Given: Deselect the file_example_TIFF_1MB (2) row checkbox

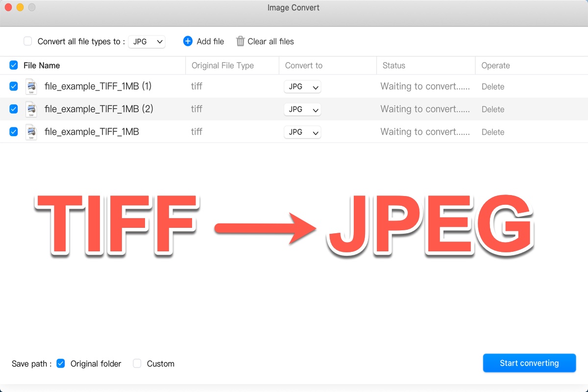Looking at the screenshot, I should point(14,109).
